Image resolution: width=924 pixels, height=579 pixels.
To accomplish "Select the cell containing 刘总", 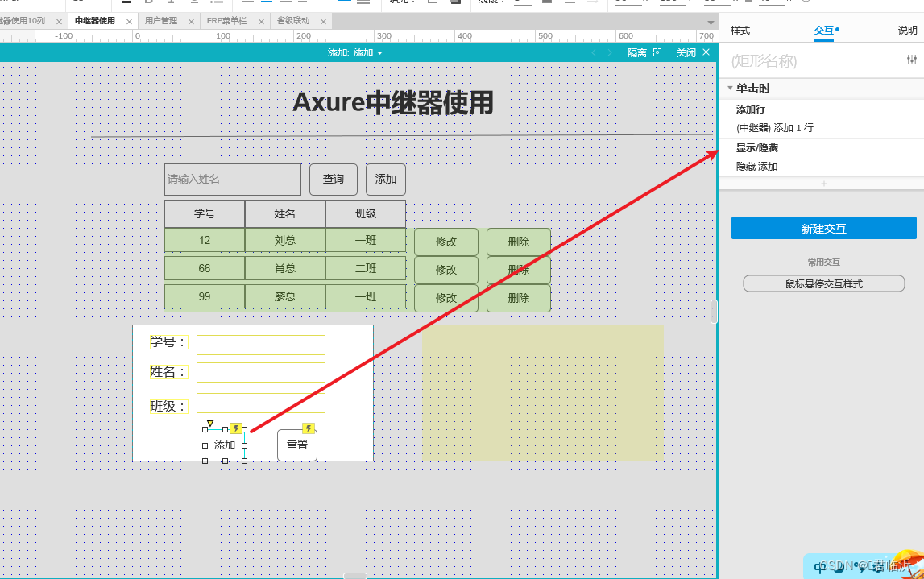I will coord(284,240).
